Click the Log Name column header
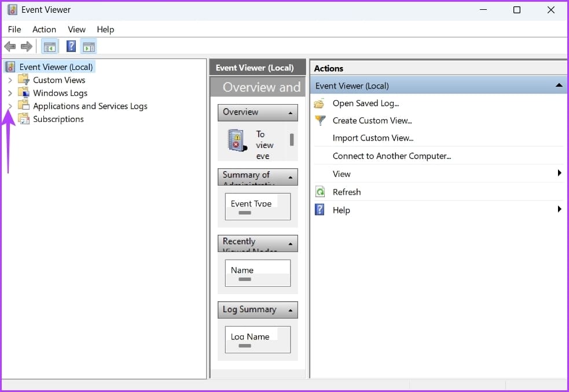The image size is (569, 392). click(250, 336)
